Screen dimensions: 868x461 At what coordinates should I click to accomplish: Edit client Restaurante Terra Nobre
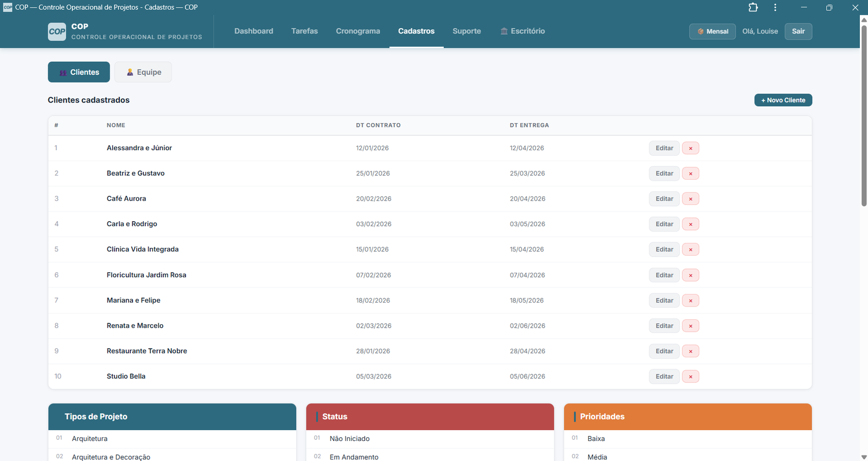point(664,351)
